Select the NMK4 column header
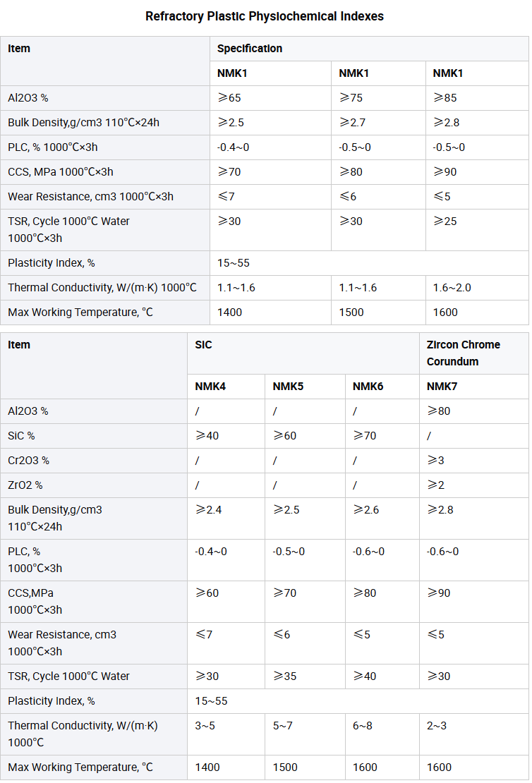 point(226,387)
